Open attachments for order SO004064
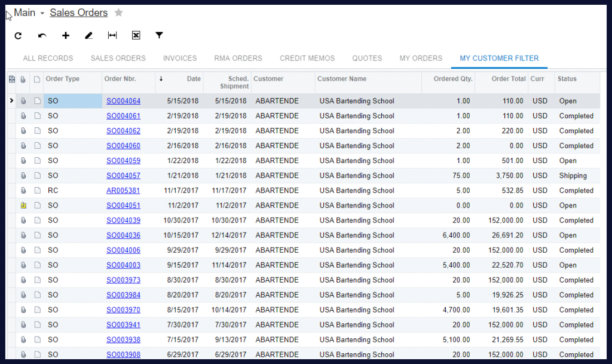Screen dimensions: 612x364 tap(23, 101)
